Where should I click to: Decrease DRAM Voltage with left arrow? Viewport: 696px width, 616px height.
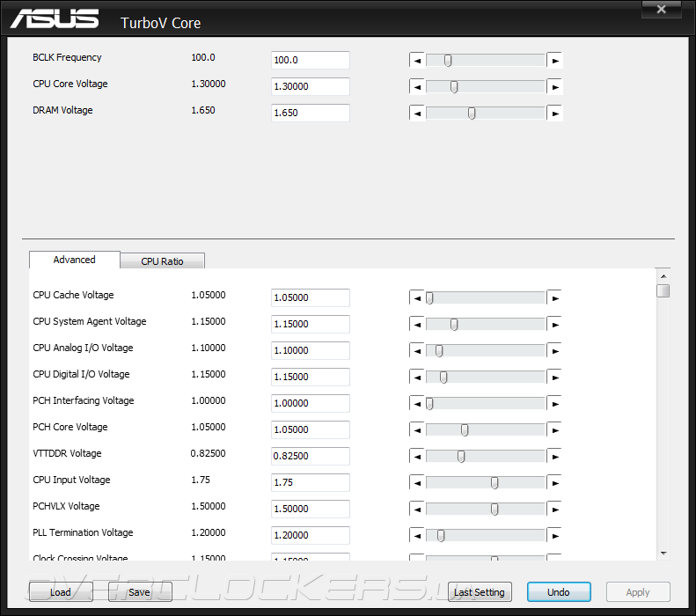(x=417, y=114)
